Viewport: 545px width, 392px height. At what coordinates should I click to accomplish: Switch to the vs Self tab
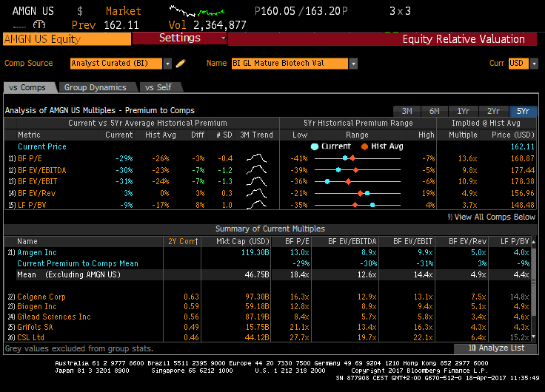point(158,87)
